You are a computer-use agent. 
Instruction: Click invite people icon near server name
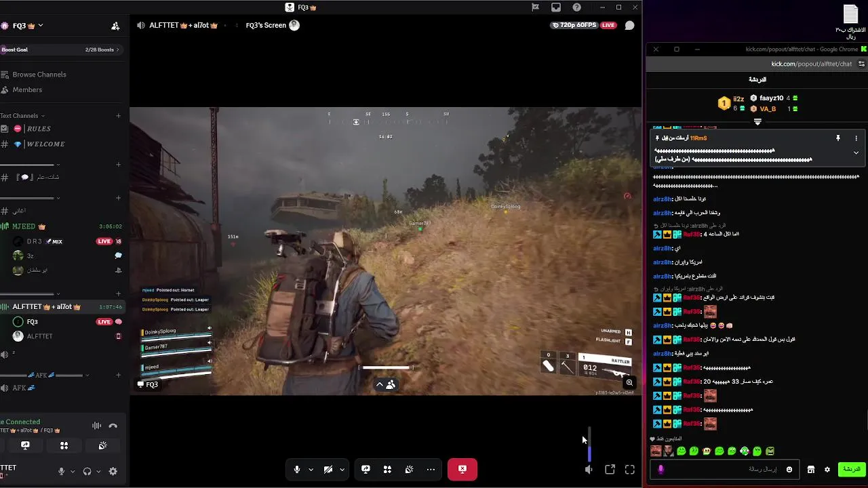[x=115, y=26]
